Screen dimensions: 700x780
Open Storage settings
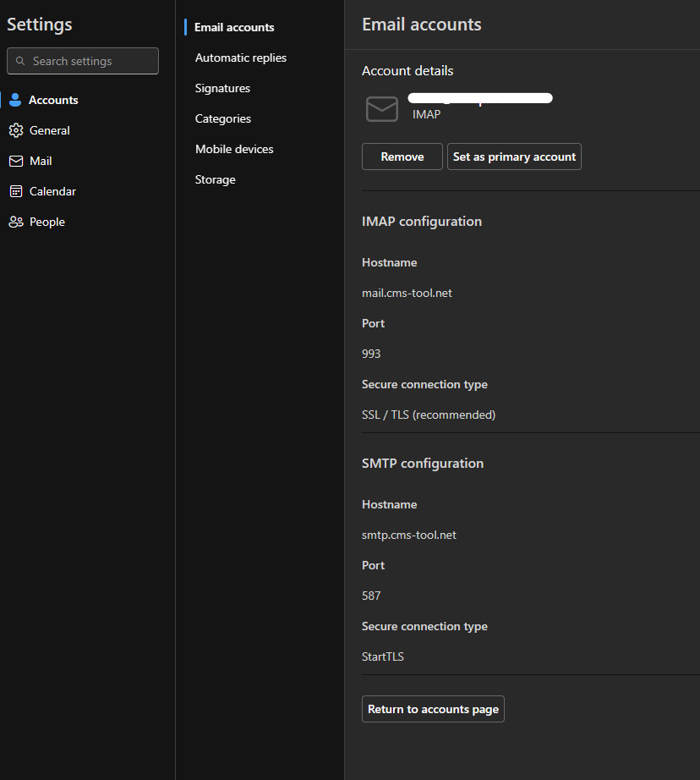215,179
